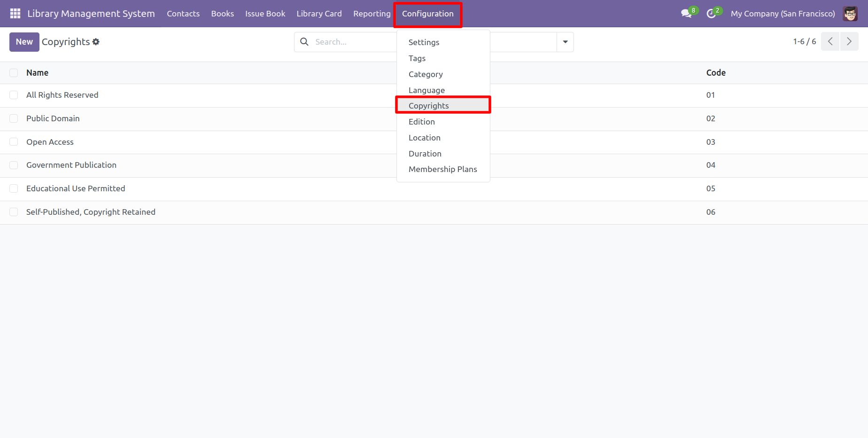The height and width of the screenshot is (438, 868).
Task: Tick the All Rights Reserved checkbox
Action: coord(14,95)
